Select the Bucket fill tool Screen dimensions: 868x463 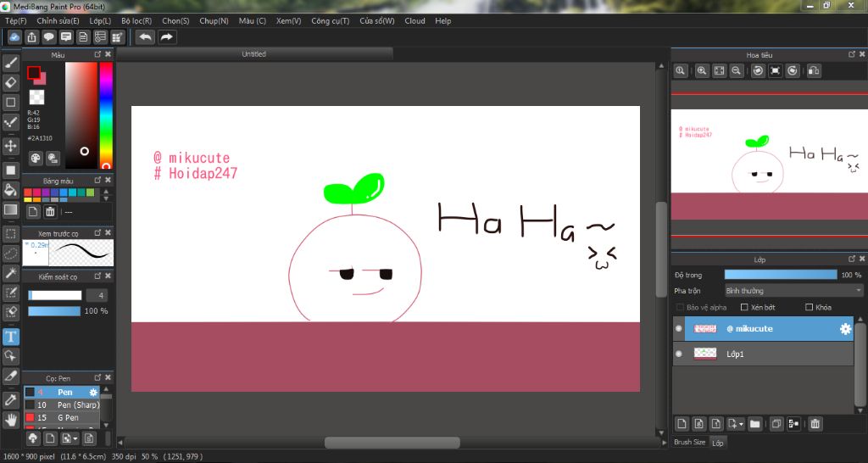pos(10,190)
